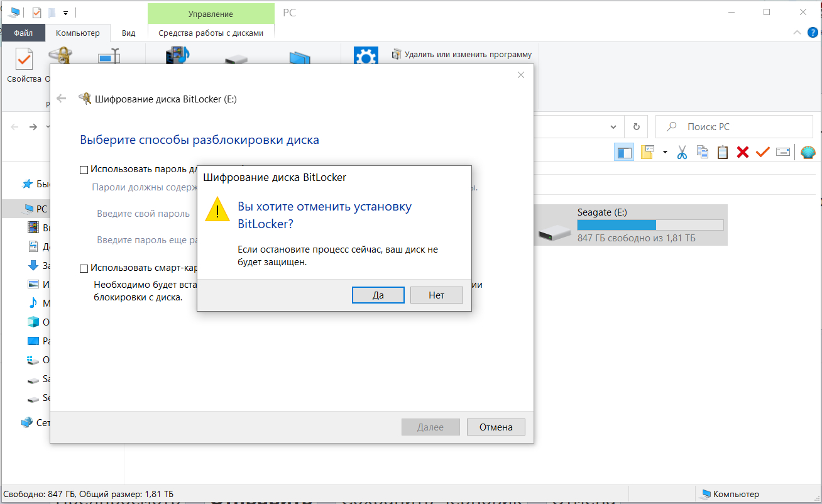Click the disabled Далее button
This screenshot has width=822, height=504.
pyautogui.click(x=430, y=427)
